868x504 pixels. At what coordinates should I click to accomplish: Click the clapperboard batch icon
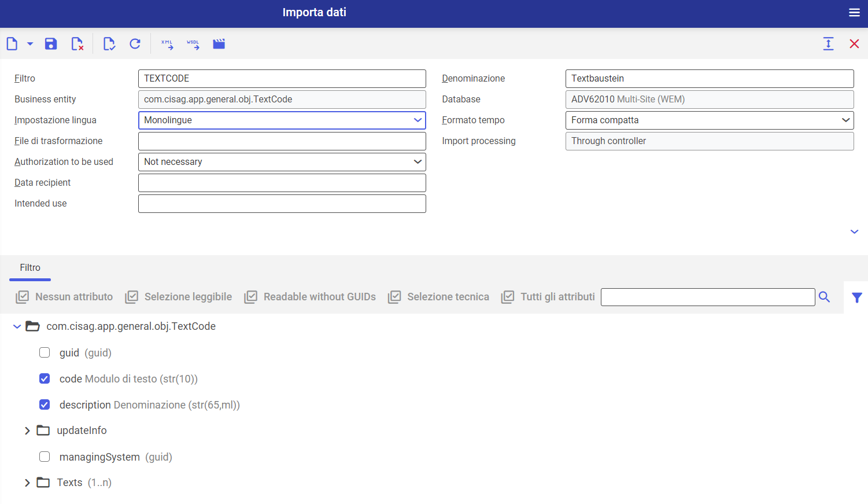[219, 44]
